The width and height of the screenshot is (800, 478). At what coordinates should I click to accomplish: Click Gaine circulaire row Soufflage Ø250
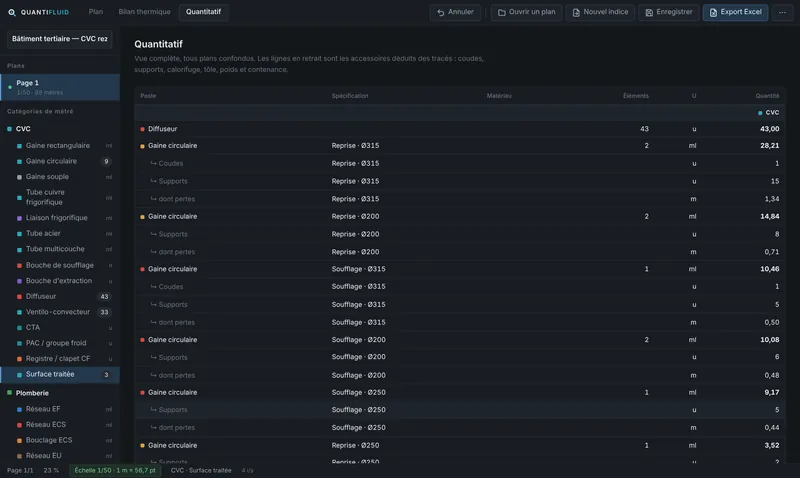[460, 393]
